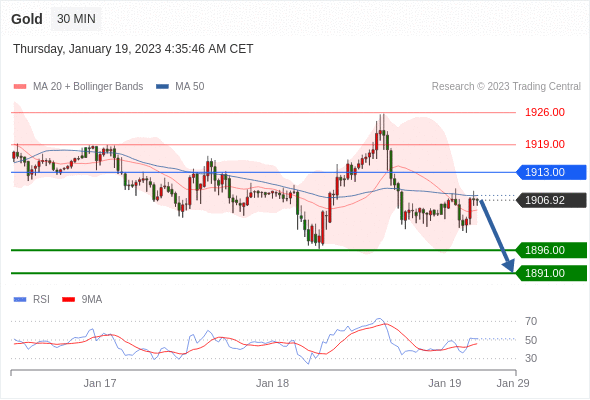Viewport: 590px width, 400px height.
Task: Click the red 9MA legend swatch
Action: click(68, 300)
